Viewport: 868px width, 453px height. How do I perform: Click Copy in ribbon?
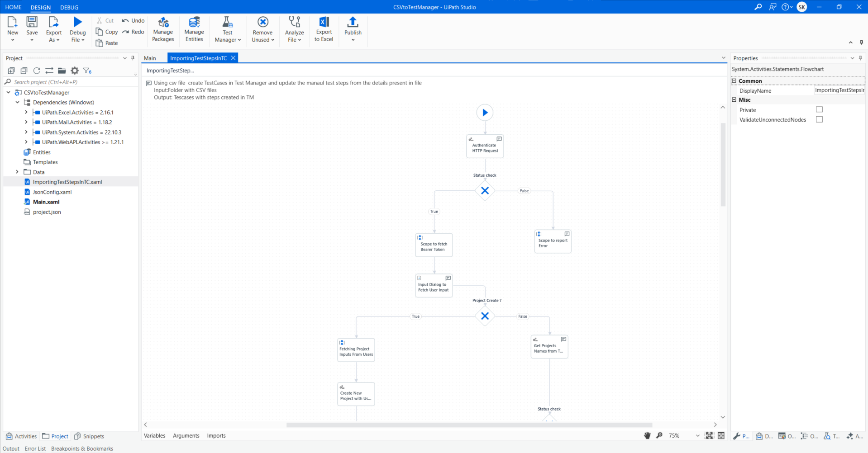pyautogui.click(x=107, y=32)
